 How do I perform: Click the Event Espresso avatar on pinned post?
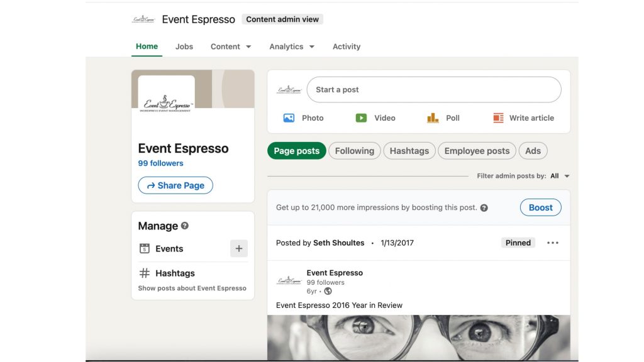click(x=289, y=281)
